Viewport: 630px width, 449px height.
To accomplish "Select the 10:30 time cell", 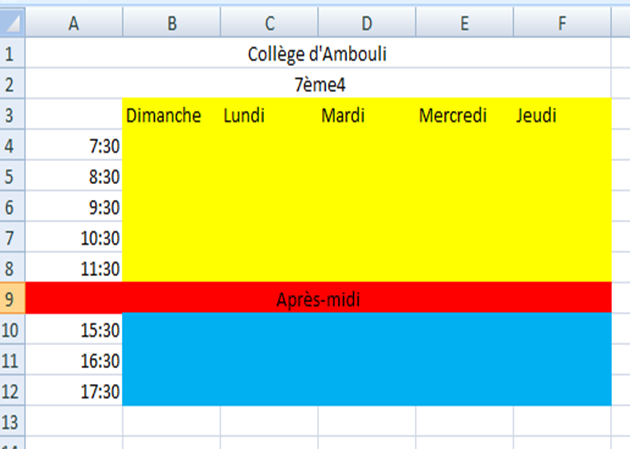I will pyautogui.click(x=74, y=237).
